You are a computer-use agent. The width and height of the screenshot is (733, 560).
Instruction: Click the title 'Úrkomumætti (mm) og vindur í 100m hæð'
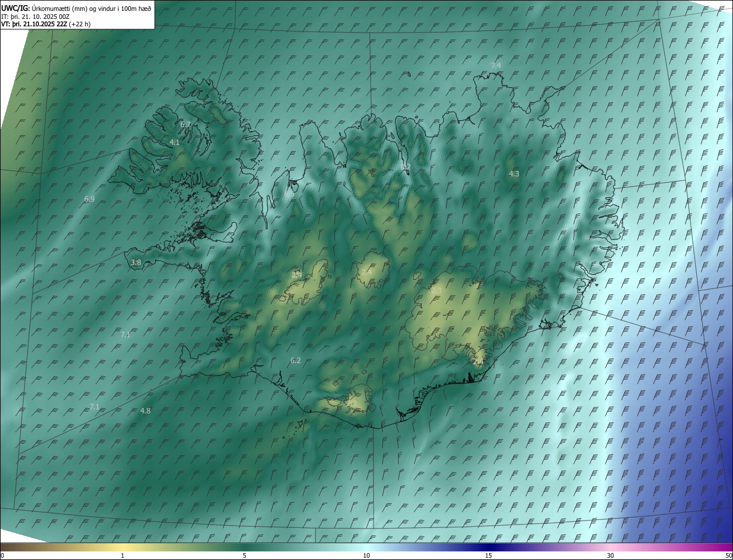click(91, 8)
